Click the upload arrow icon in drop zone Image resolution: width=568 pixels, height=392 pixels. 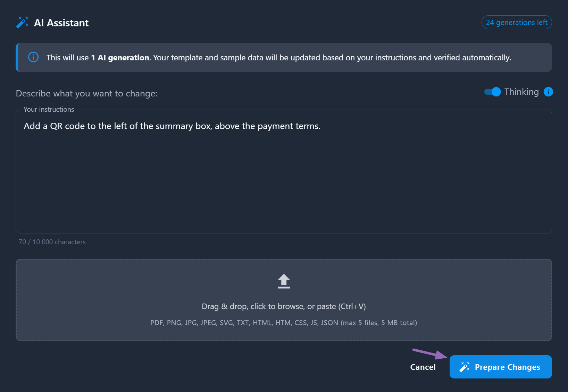coord(283,281)
